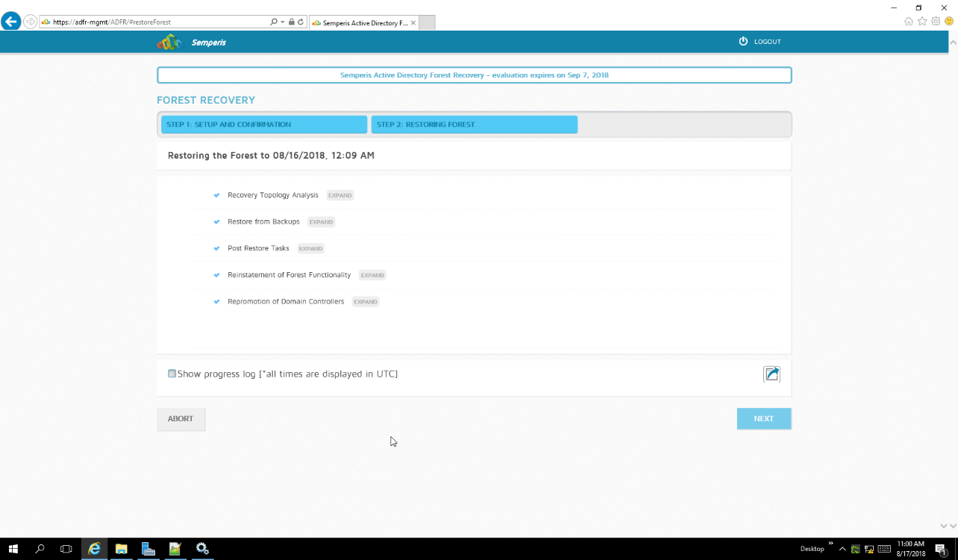The image size is (958, 560).
Task: Click the Abort button
Action: 181,419
